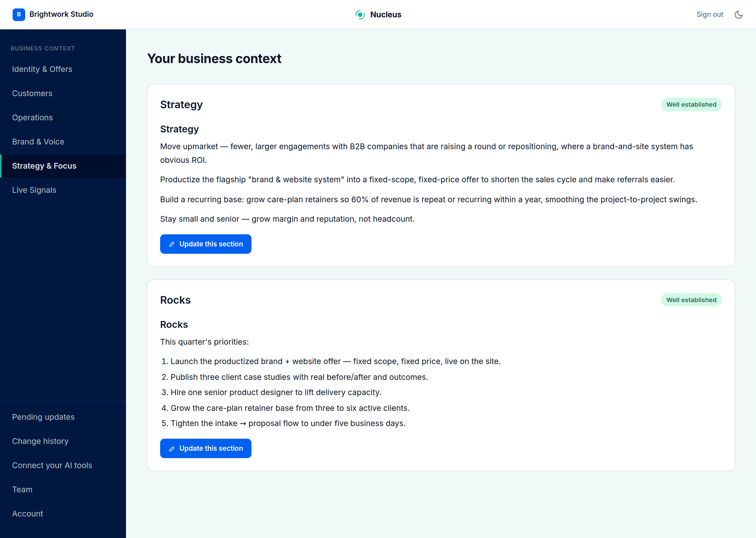Click the pencil icon in Strategy update button
Screen dimensions: 756x538
172,244
